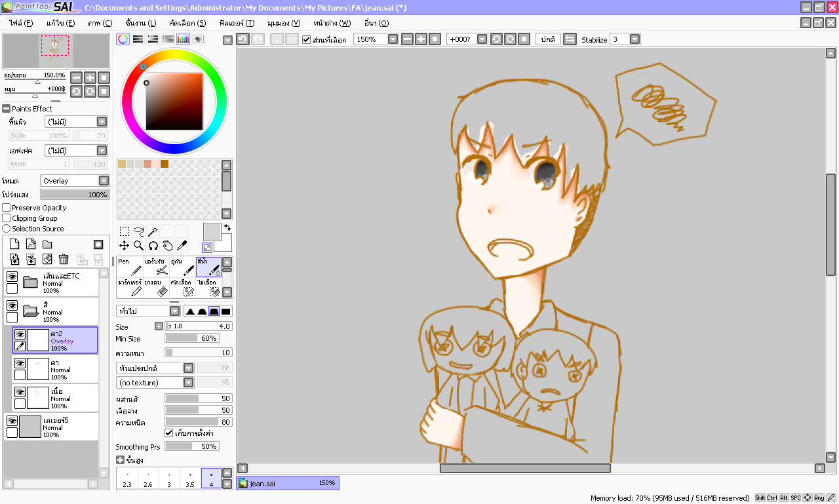Toggle the เก็บการตั้งค่า checkbox
Screen dimensions: 839x504
tap(169, 433)
